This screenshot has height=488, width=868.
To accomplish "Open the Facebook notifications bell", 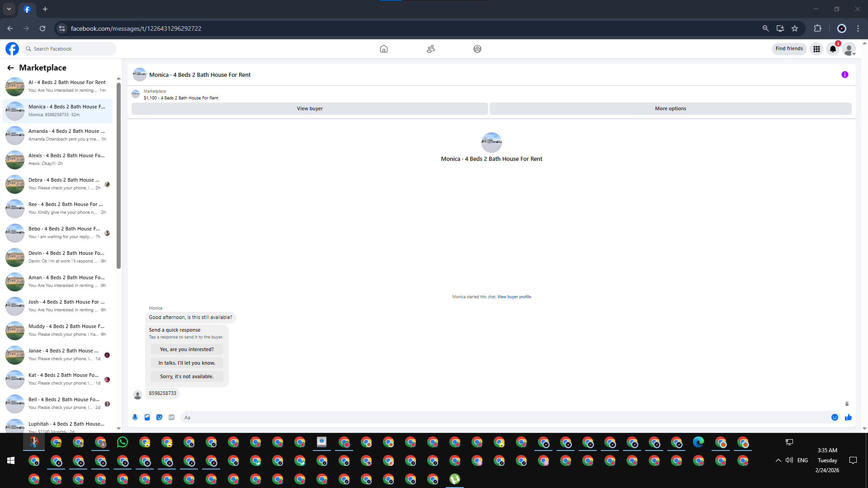I will (833, 49).
